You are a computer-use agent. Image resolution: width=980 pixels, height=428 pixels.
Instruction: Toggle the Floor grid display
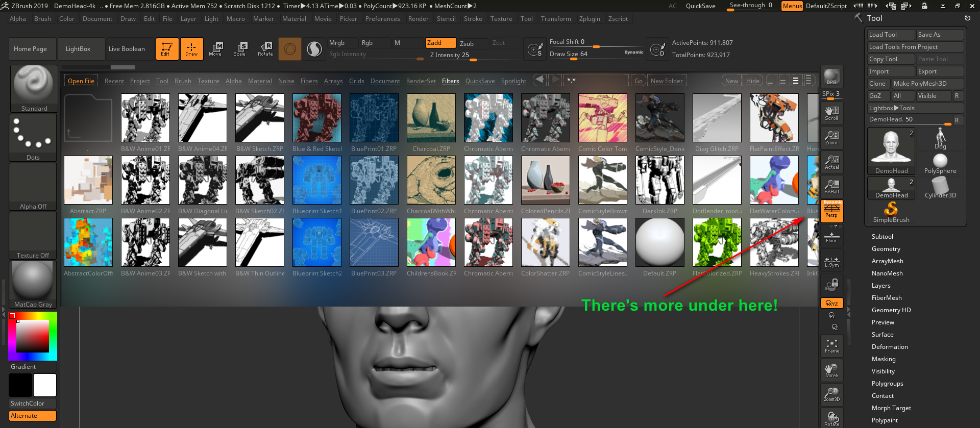pos(831,237)
